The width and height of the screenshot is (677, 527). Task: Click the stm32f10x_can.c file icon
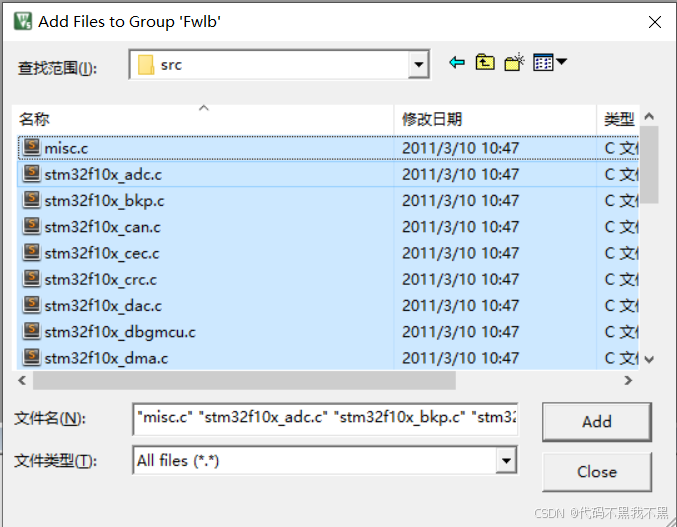point(31,226)
